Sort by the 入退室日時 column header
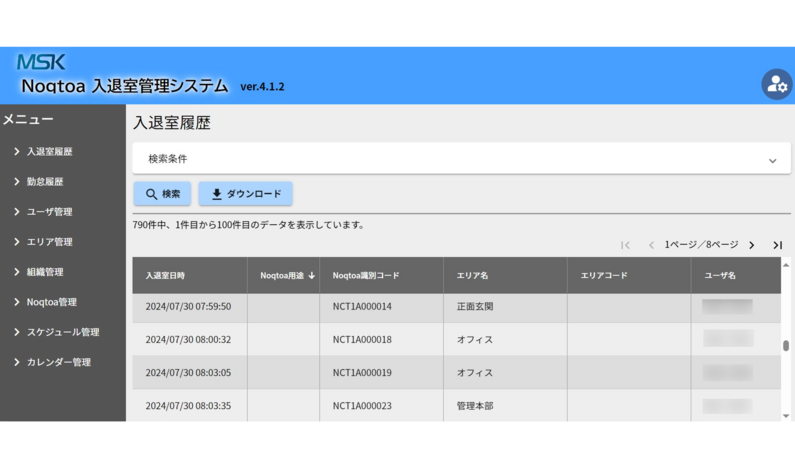Viewport: 795px width, 473px height. (165, 275)
